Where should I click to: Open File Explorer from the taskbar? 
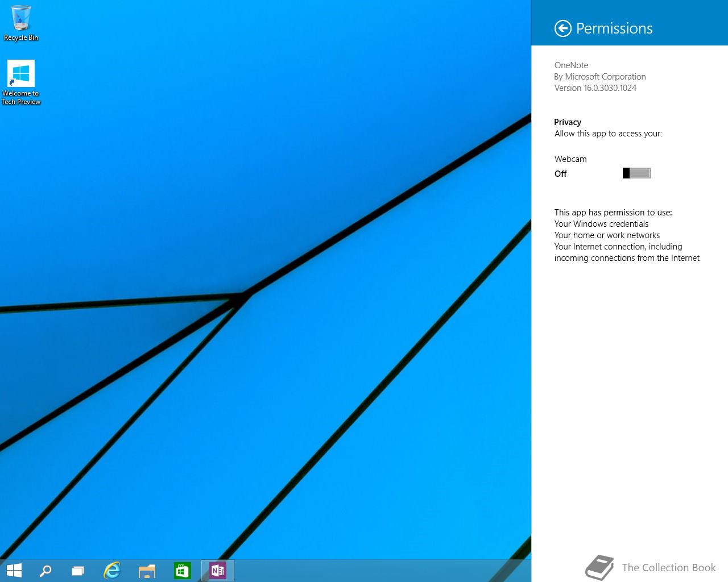pos(147,571)
